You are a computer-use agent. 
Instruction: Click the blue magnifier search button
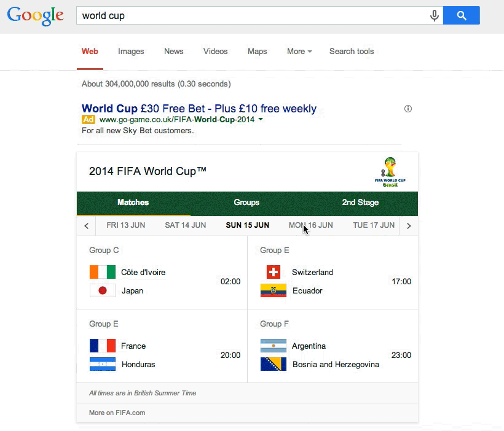pyautogui.click(x=461, y=15)
